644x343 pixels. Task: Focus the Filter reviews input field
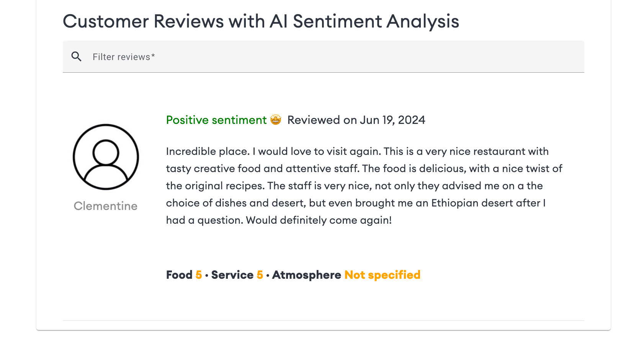(x=329, y=57)
